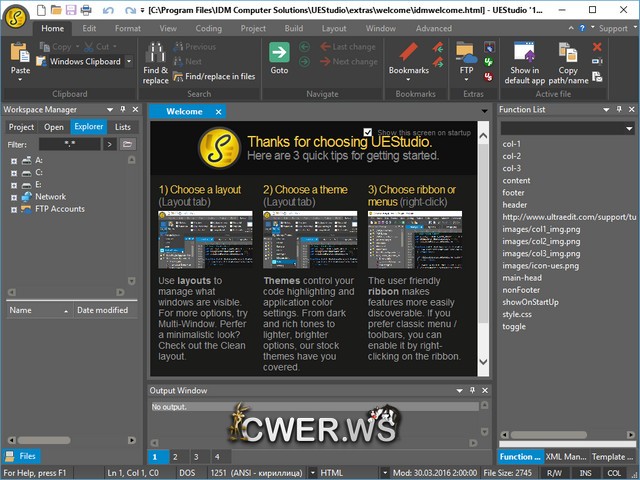Click the Choose a theme thumbnail image
640x480 pixels.
310,240
